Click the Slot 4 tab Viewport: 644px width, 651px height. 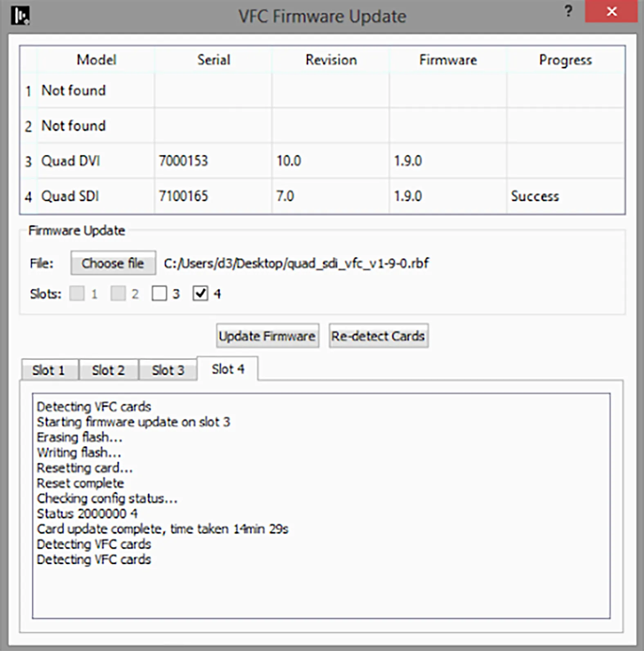tap(228, 369)
